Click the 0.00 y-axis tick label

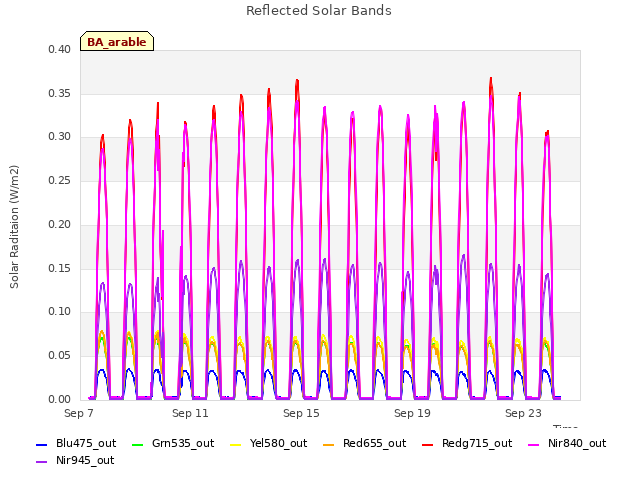coord(60,399)
